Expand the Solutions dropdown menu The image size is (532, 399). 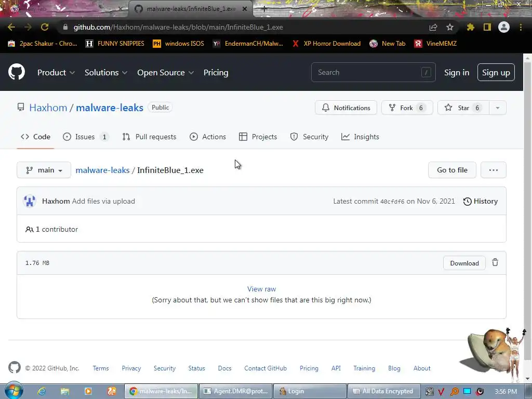tap(106, 73)
